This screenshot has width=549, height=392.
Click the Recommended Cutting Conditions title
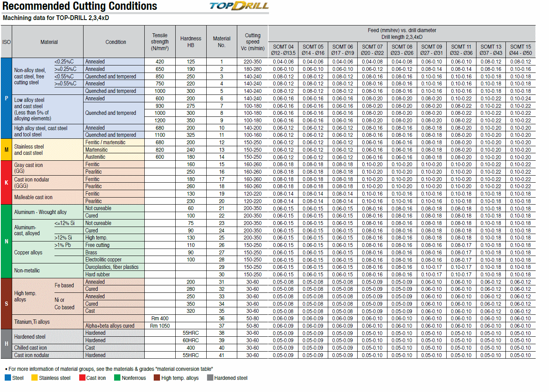[80, 6]
